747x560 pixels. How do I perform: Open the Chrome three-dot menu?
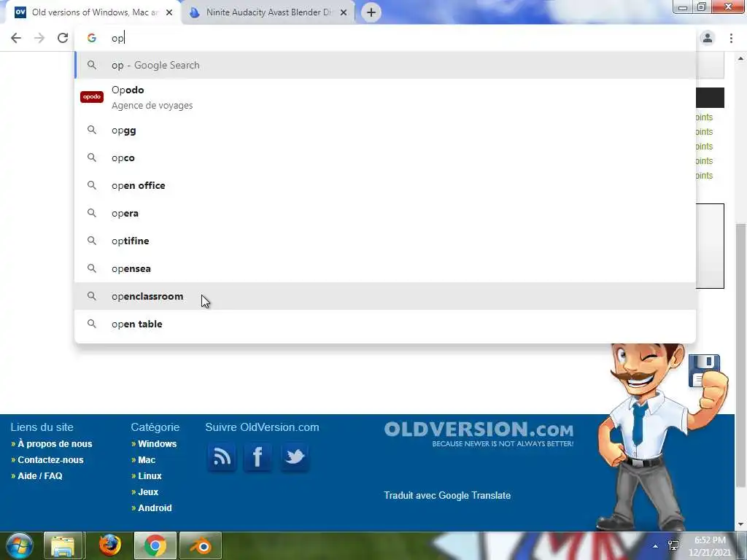point(731,38)
